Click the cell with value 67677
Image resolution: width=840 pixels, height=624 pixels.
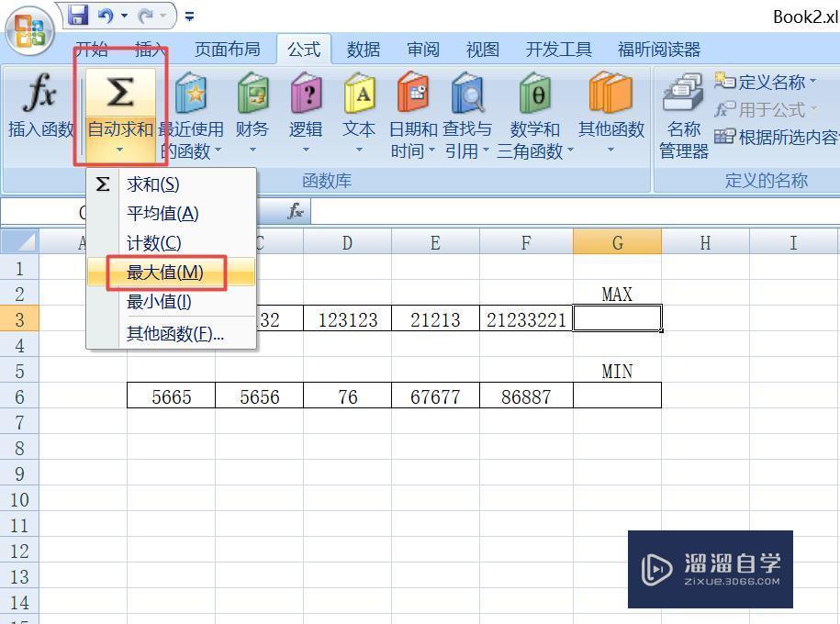click(435, 397)
